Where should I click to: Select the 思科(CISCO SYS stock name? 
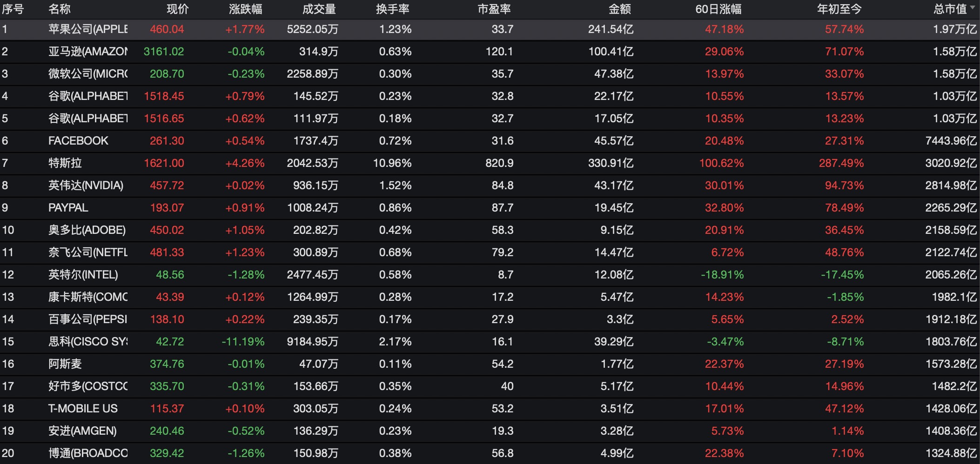[88, 342]
